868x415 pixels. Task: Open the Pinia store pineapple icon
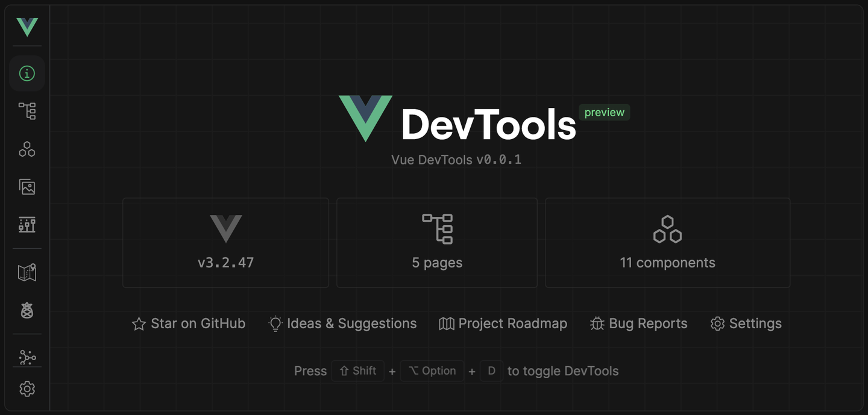(27, 311)
